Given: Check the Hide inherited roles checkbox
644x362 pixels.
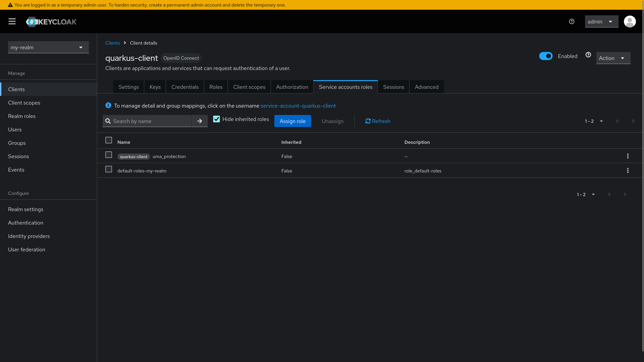Looking at the screenshot, I should [x=217, y=119].
